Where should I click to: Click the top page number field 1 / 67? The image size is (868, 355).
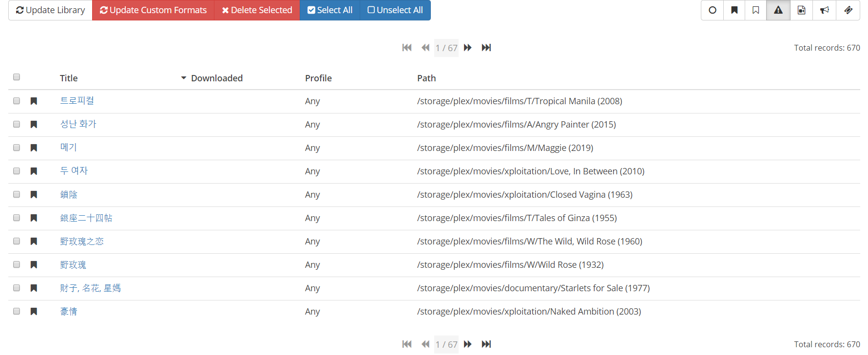click(x=446, y=48)
